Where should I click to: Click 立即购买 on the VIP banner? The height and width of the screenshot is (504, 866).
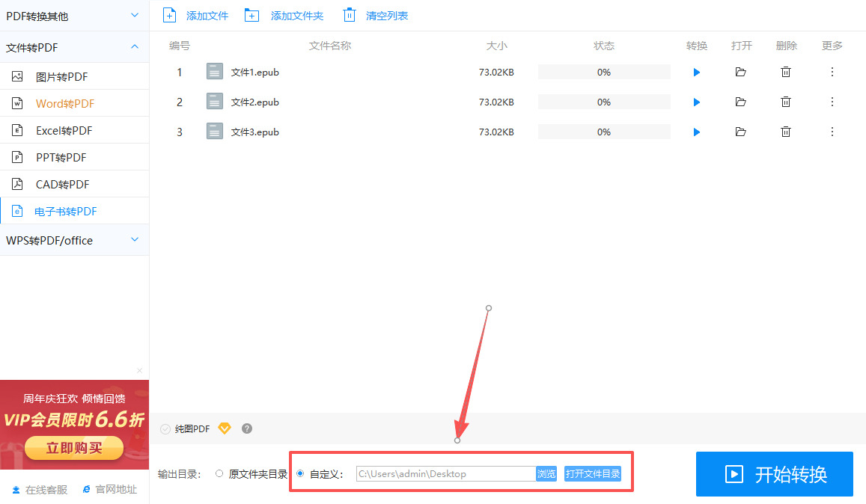pyautogui.click(x=74, y=448)
